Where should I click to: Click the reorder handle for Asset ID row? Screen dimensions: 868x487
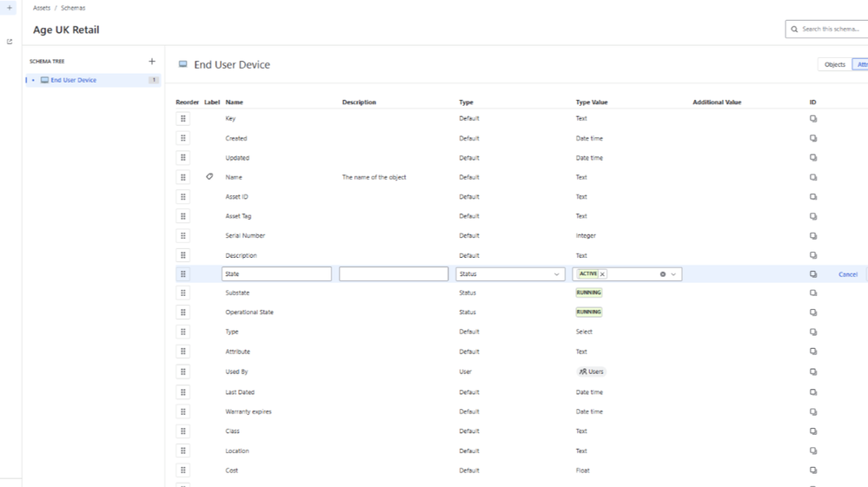point(183,197)
